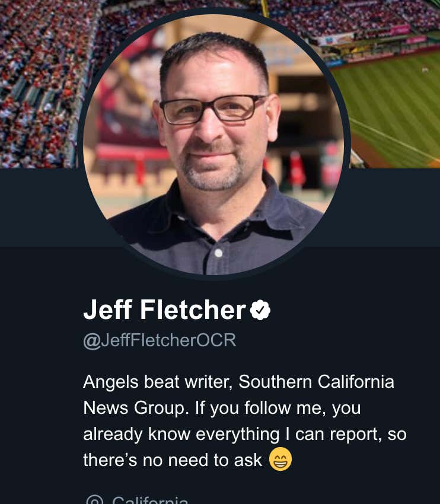Click the verified badge beside Jeff Fletcher
Screen dimensions: 440x504
click(x=260, y=310)
